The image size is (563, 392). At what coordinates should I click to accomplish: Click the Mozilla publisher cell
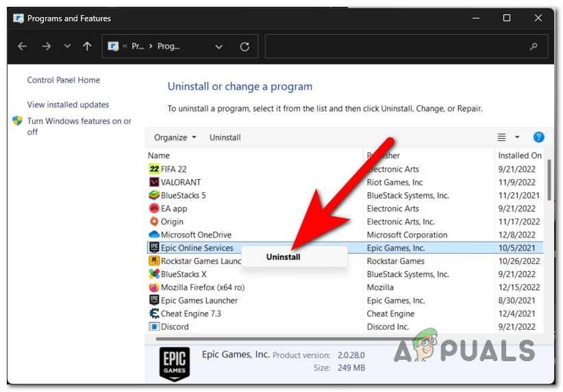[380, 287]
